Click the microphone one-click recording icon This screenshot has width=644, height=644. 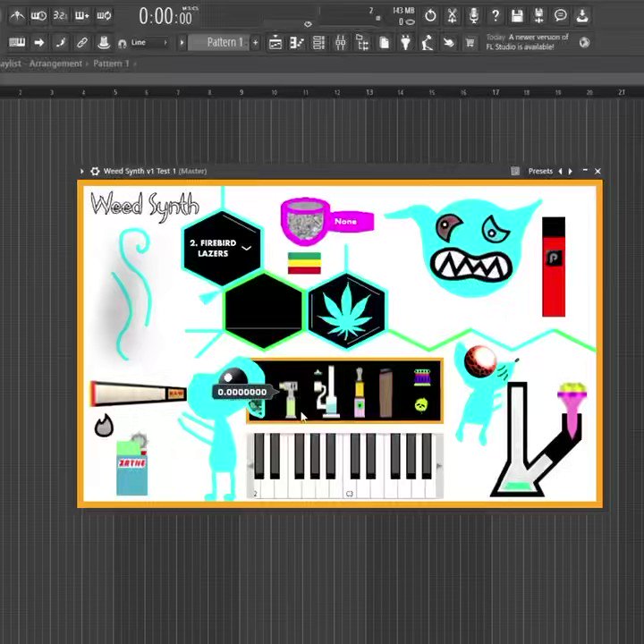click(x=474, y=15)
